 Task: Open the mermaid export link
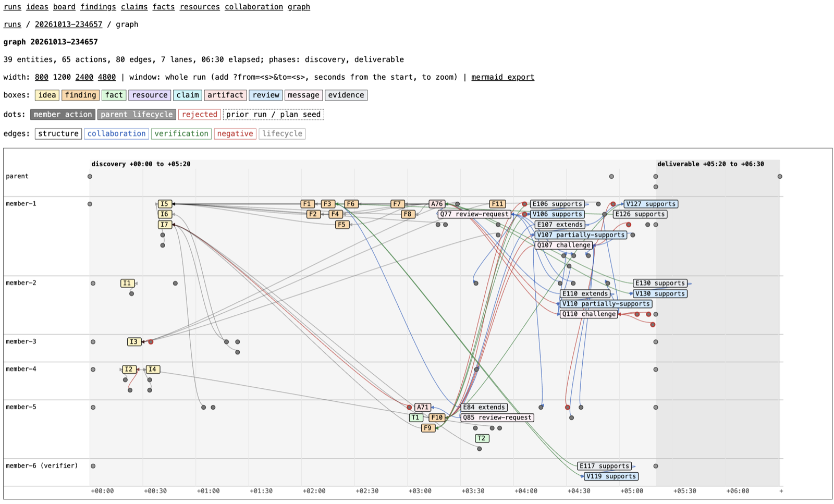click(x=502, y=77)
